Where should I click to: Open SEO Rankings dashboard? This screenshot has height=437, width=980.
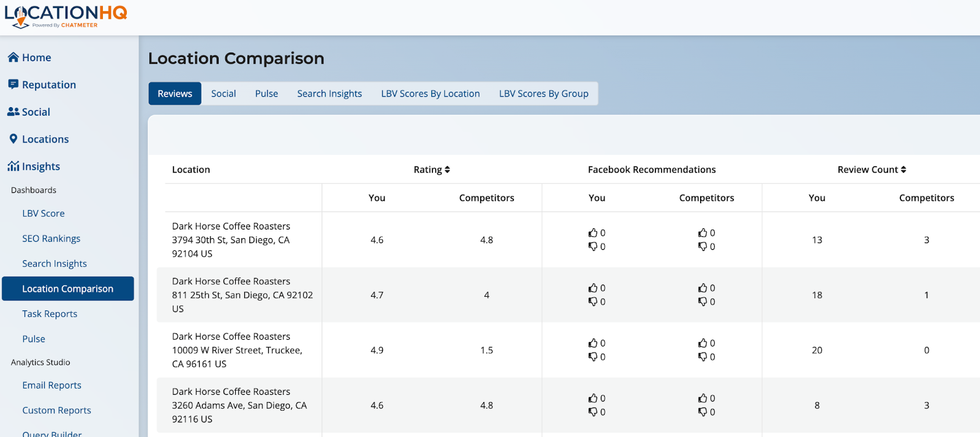[x=51, y=239]
